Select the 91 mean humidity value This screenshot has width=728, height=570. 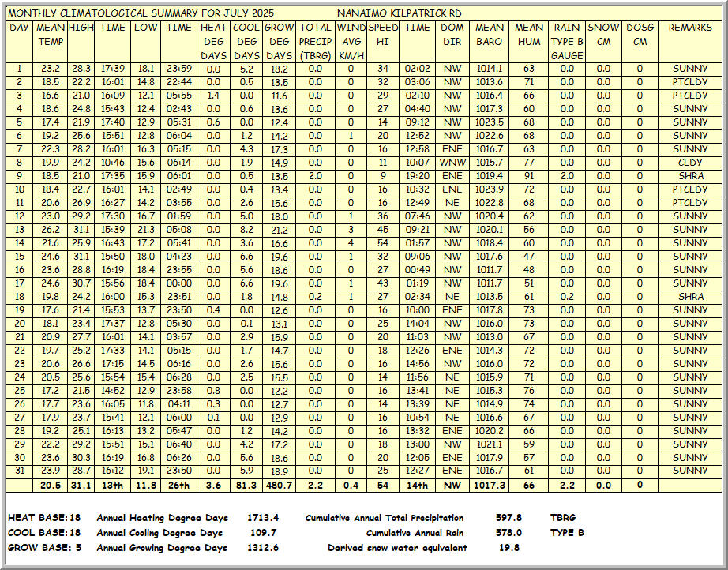coord(529,176)
